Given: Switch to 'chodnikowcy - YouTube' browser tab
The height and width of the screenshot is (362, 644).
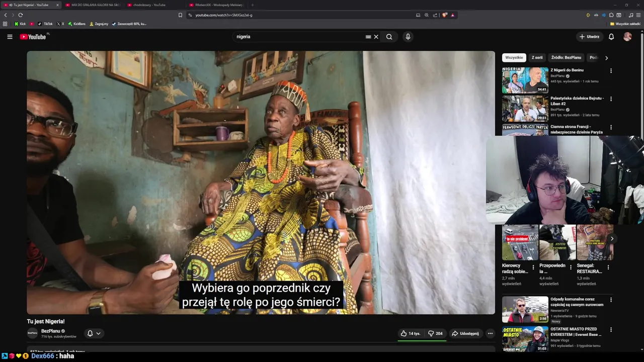Looking at the screenshot, I should point(154,5).
